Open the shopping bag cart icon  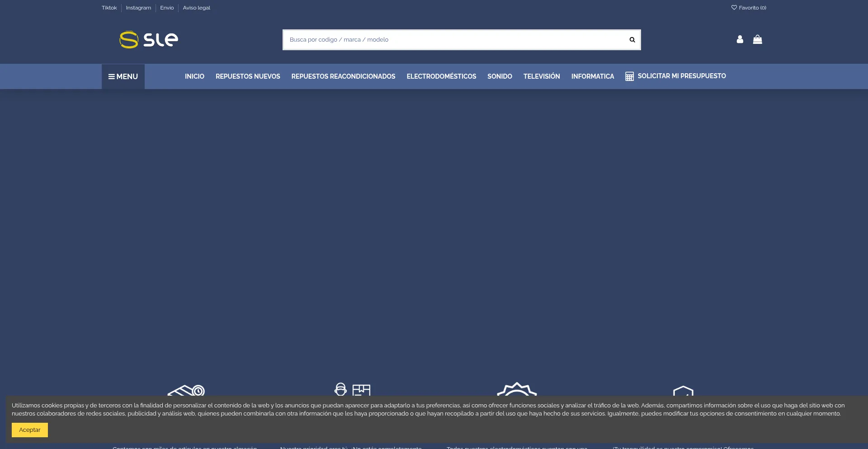(757, 40)
